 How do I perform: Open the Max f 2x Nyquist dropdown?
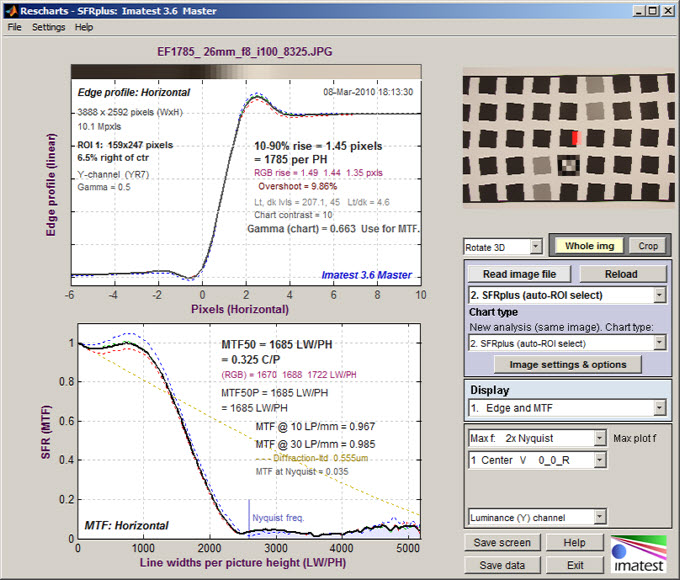coord(537,438)
